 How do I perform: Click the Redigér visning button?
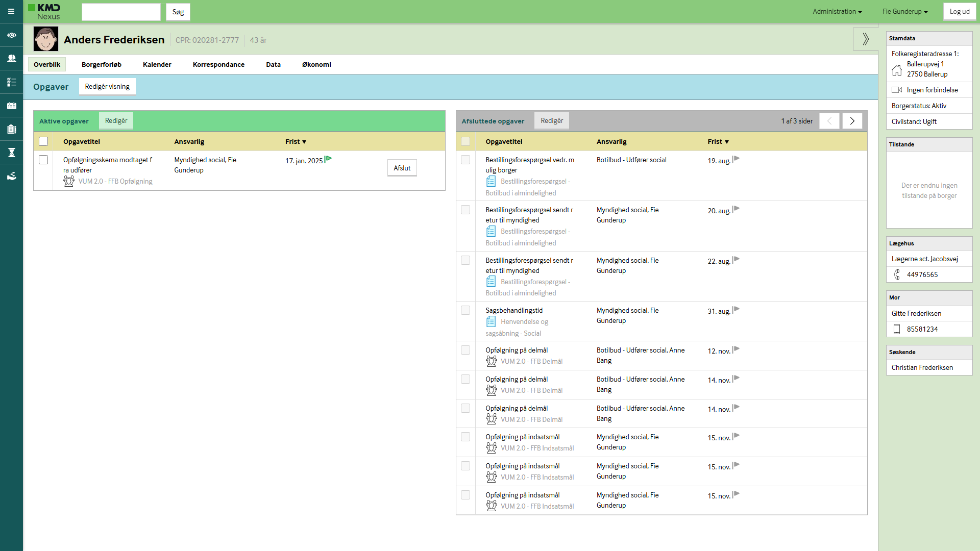107,86
